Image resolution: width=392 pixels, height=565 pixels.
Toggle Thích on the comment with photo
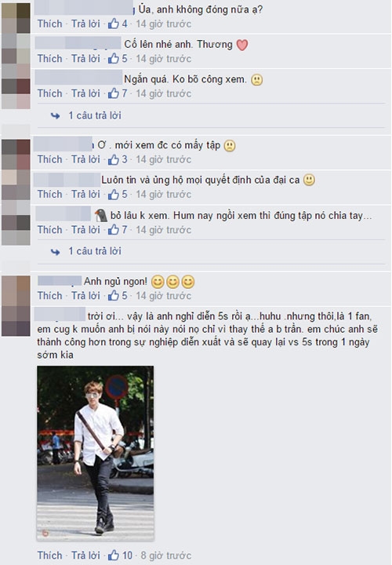[x=49, y=556]
